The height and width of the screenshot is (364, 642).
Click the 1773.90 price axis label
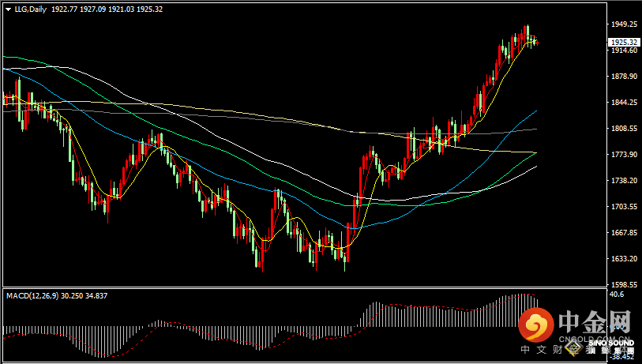click(x=624, y=154)
